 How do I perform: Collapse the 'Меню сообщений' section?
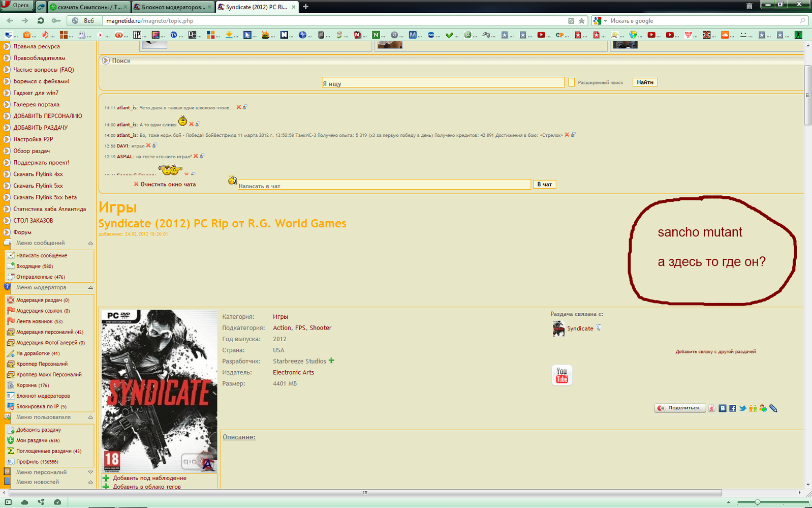(x=90, y=243)
